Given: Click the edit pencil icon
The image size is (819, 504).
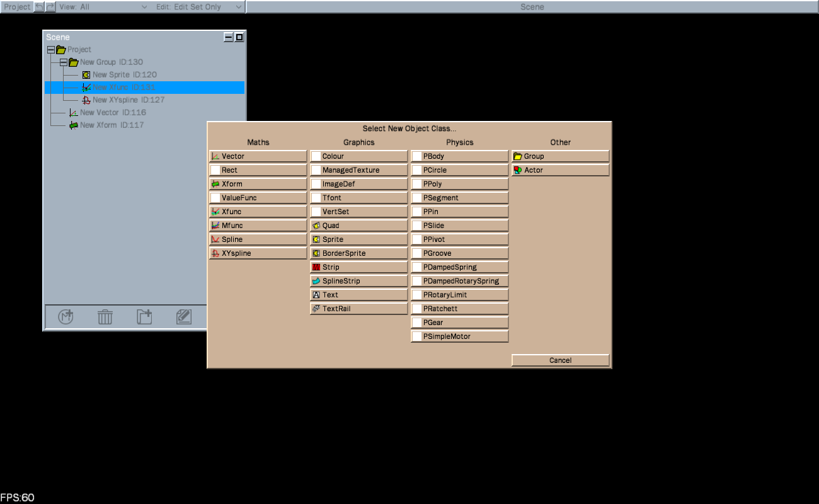Looking at the screenshot, I should tap(184, 317).
